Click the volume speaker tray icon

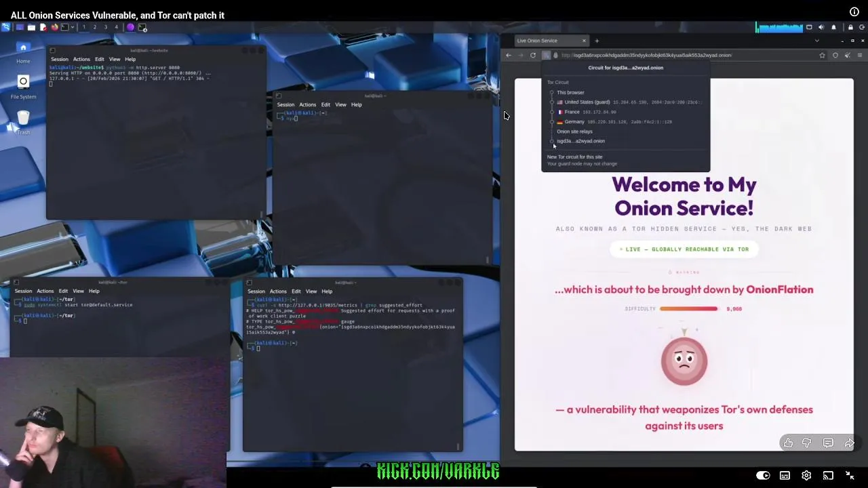coord(821,27)
